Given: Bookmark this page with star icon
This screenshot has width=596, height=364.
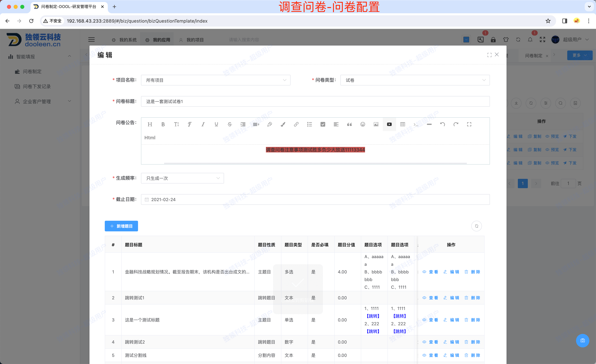Looking at the screenshot, I should (548, 21).
